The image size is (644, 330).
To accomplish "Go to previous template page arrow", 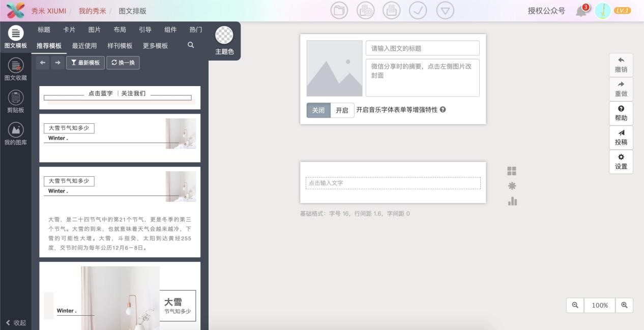I will coord(43,63).
